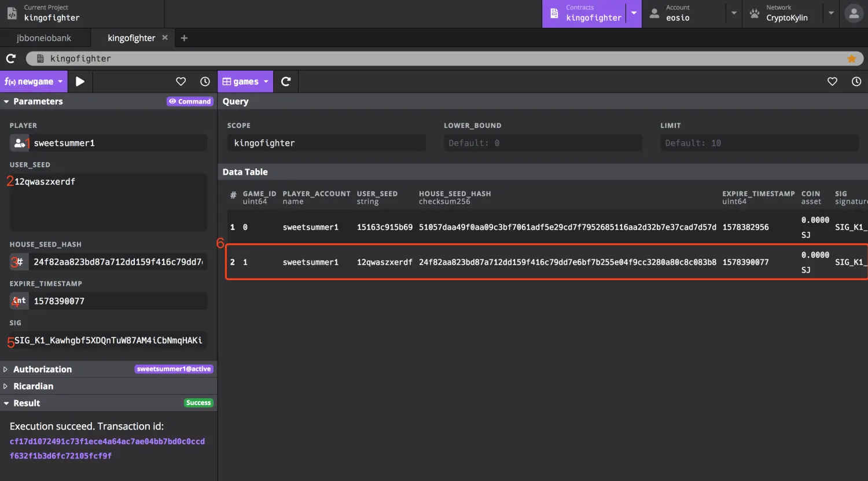Open table history clock icon at far right
868x481 pixels.
click(856, 82)
